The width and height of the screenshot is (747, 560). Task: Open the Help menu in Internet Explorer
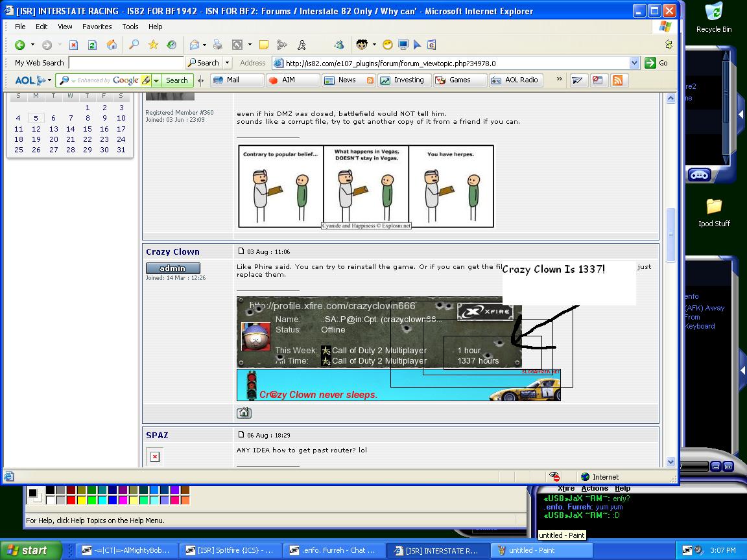click(x=156, y=27)
